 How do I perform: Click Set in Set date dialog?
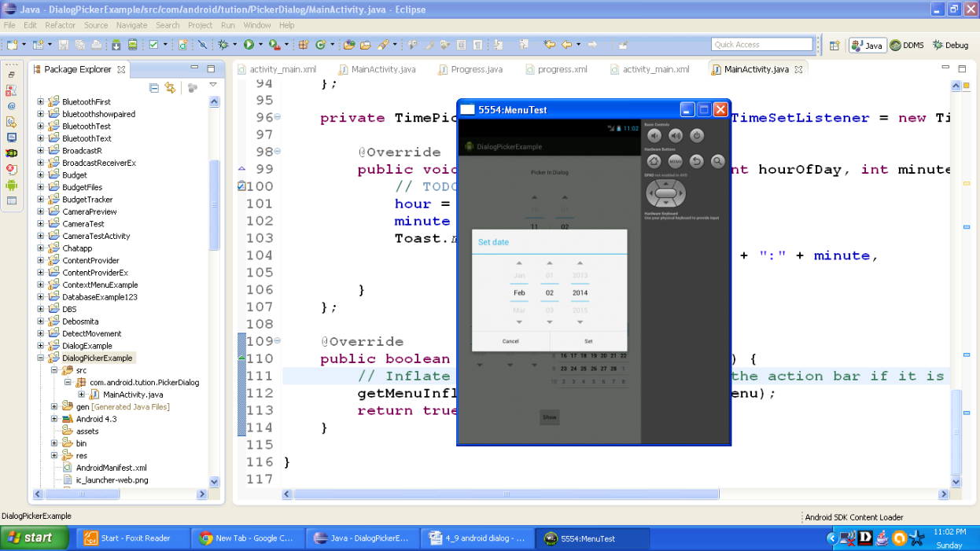[x=588, y=341]
